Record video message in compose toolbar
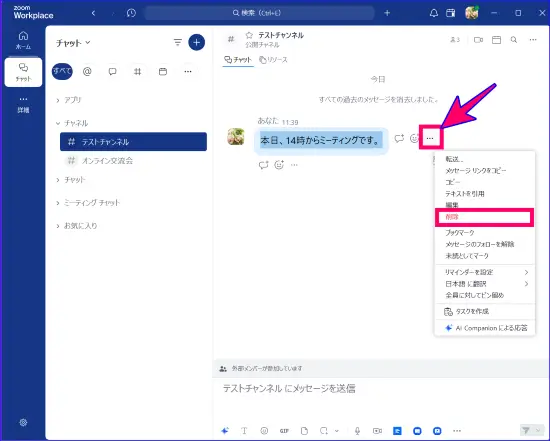This screenshot has height=441, width=550. coord(377,430)
